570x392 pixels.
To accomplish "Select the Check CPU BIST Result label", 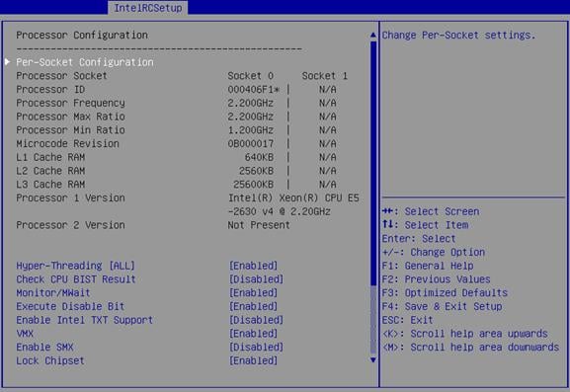I will click(76, 279).
